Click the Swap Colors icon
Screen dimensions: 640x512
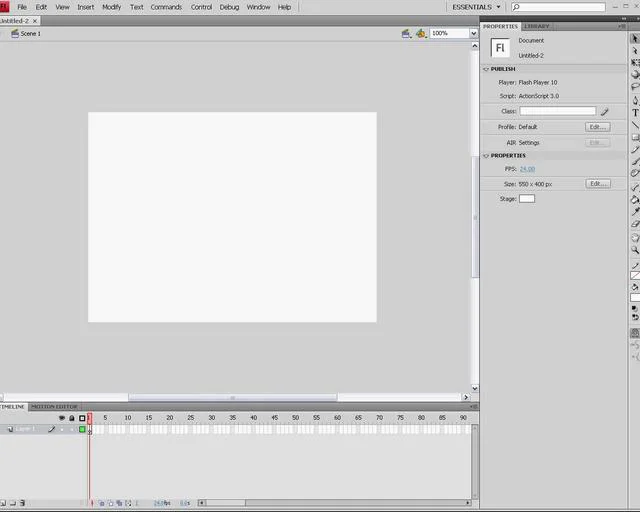(x=635, y=317)
